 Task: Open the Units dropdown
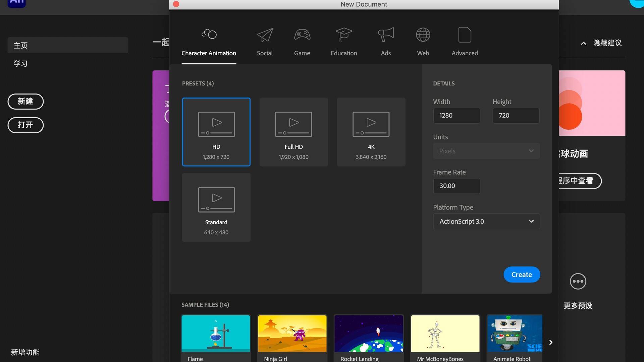(x=486, y=151)
